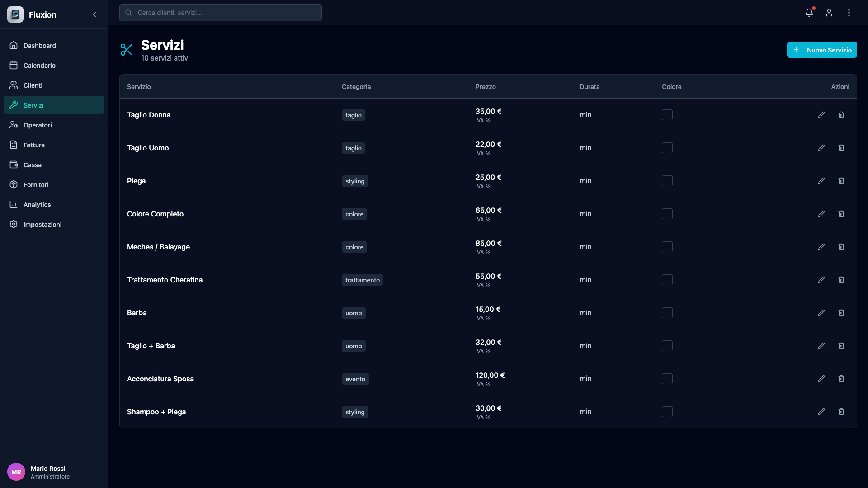The height and width of the screenshot is (488, 868).
Task: Select the Calendario sidebar icon
Action: point(14,65)
